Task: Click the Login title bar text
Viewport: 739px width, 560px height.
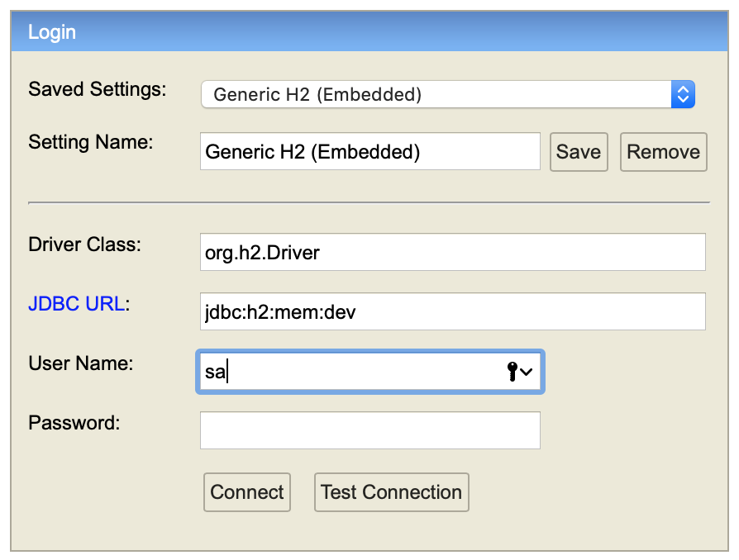Action: pos(52,32)
